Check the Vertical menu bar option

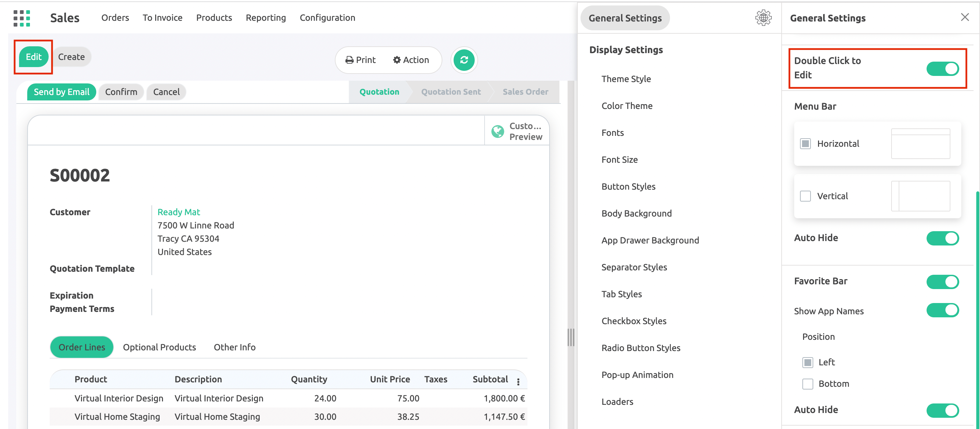click(805, 196)
